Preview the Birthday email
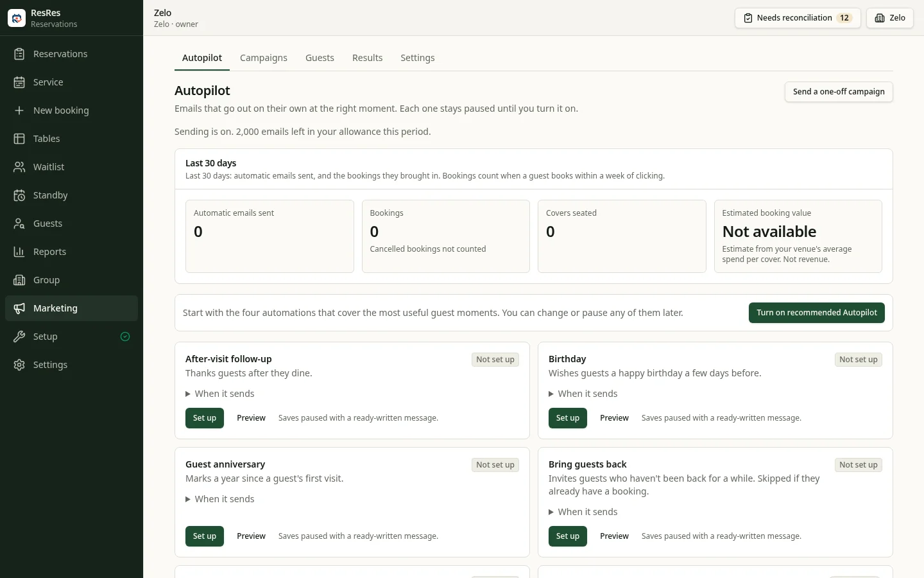The width and height of the screenshot is (924, 578). [614, 418]
